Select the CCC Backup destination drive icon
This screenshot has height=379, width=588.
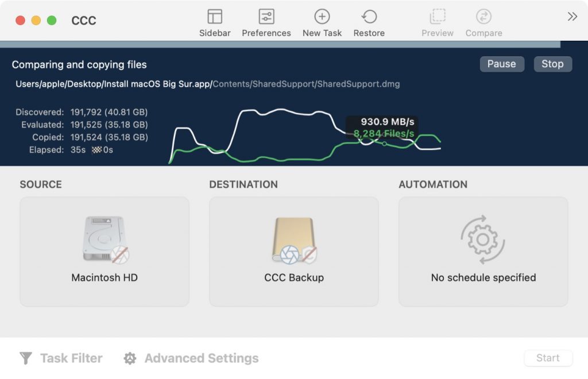(x=294, y=240)
